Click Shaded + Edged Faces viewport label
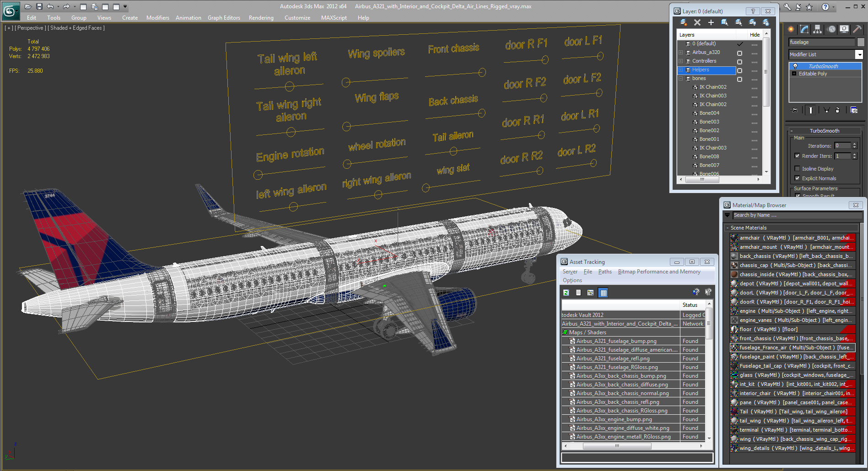Screen dimensions: 868x471 [76, 28]
